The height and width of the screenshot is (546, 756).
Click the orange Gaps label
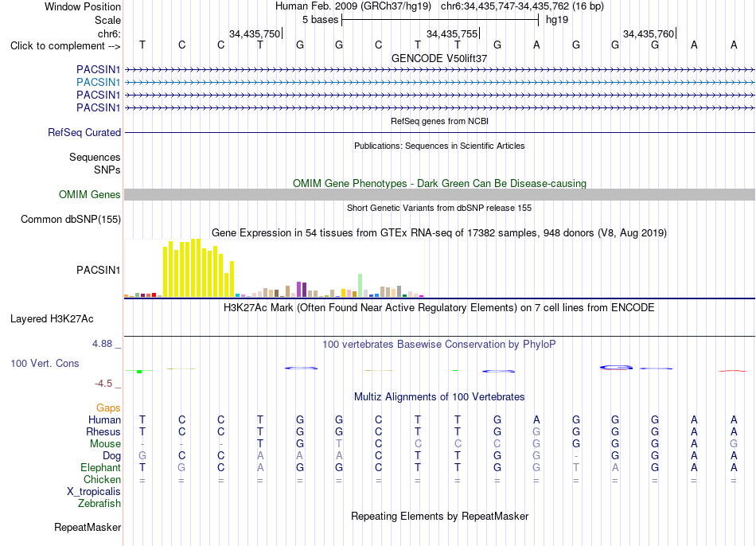[108, 408]
